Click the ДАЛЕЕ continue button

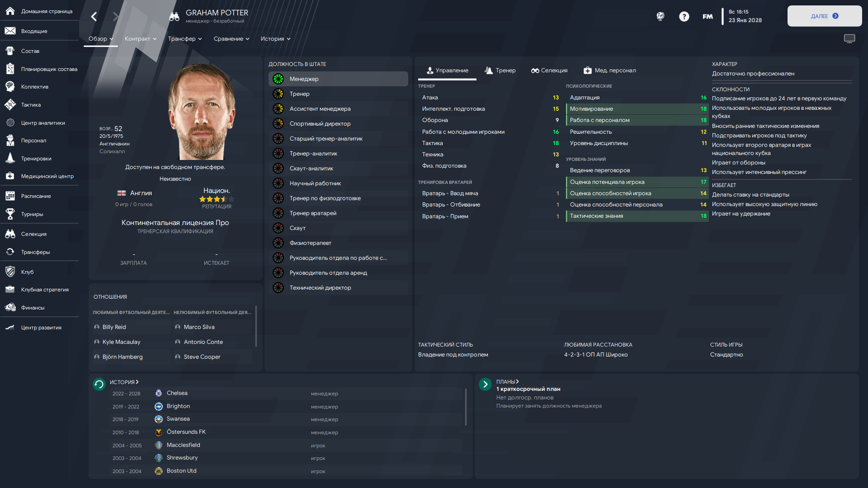(825, 16)
